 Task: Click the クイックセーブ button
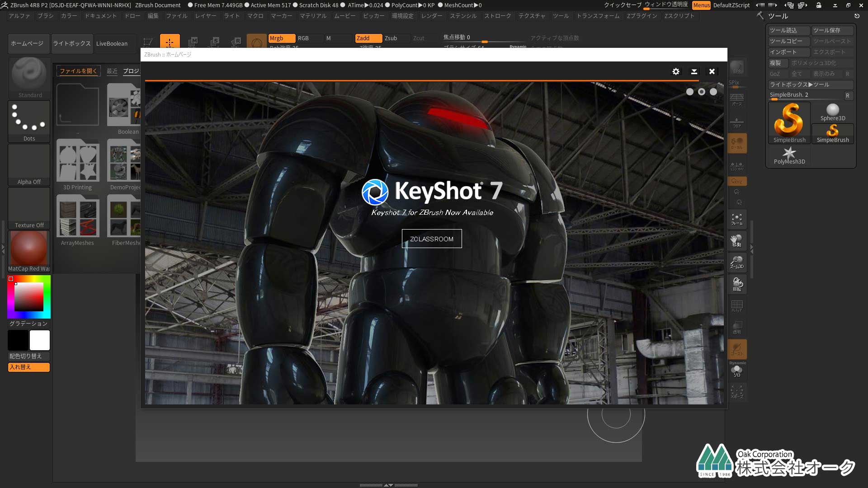click(623, 5)
